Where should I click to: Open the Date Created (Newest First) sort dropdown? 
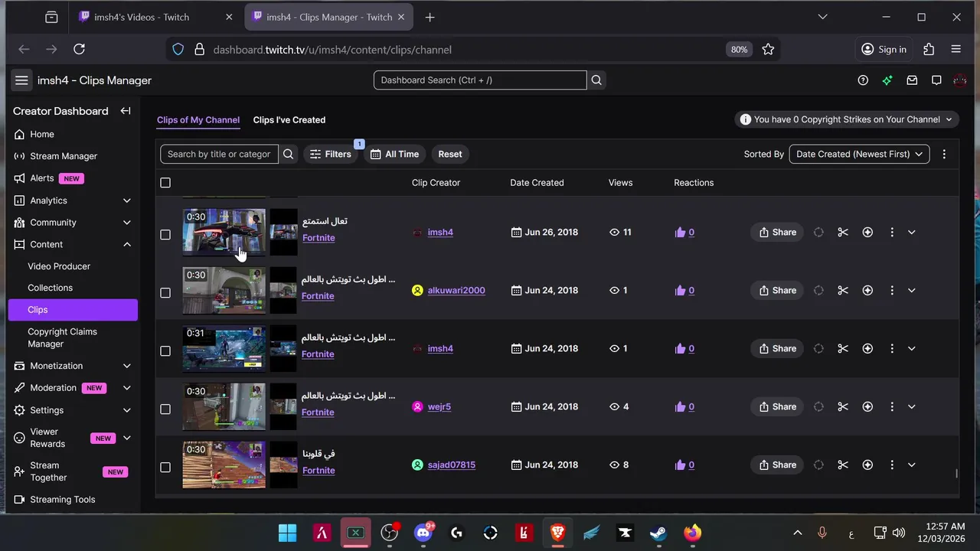click(x=859, y=154)
